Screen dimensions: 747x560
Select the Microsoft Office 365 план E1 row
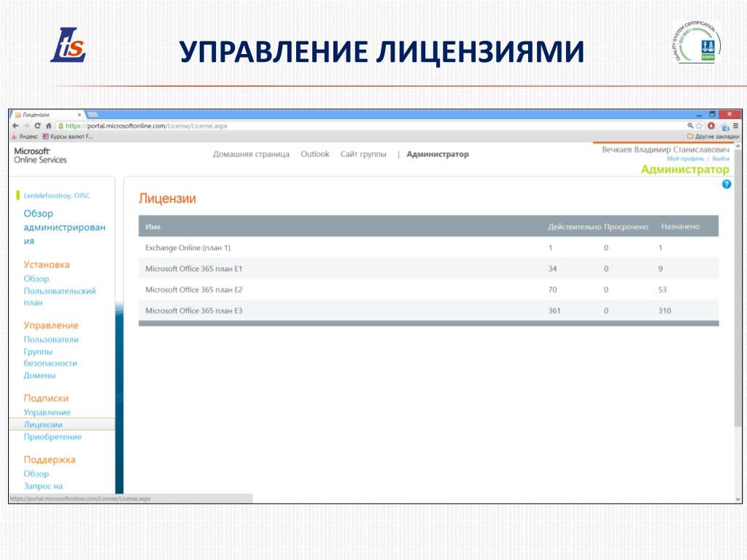click(x=428, y=268)
